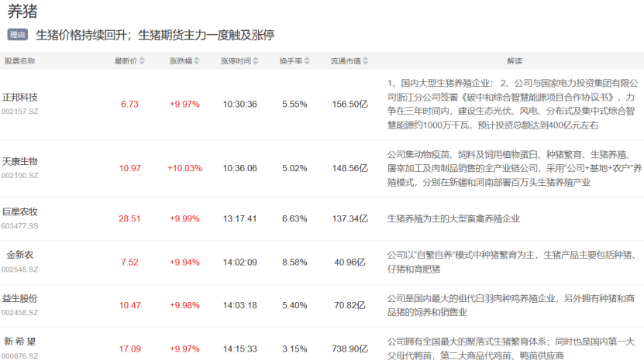
Task: Click the 股票名称 column header
Action: (x=19, y=60)
